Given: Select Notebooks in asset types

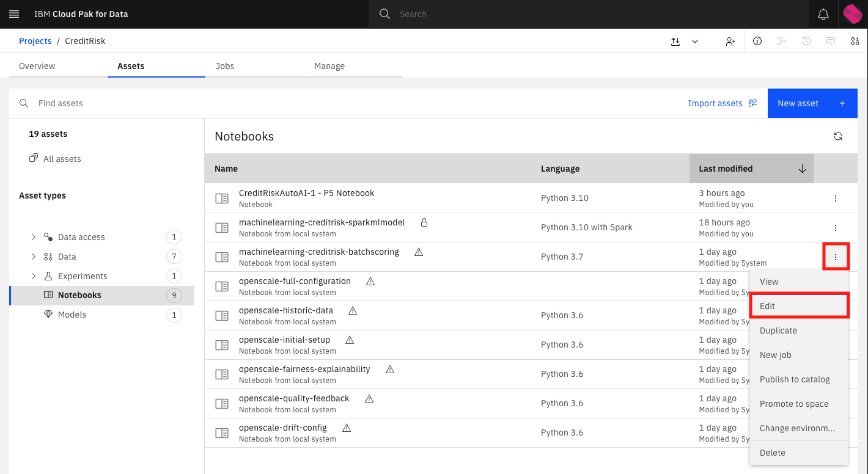Looking at the screenshot, I should click(x=102, y=295).
